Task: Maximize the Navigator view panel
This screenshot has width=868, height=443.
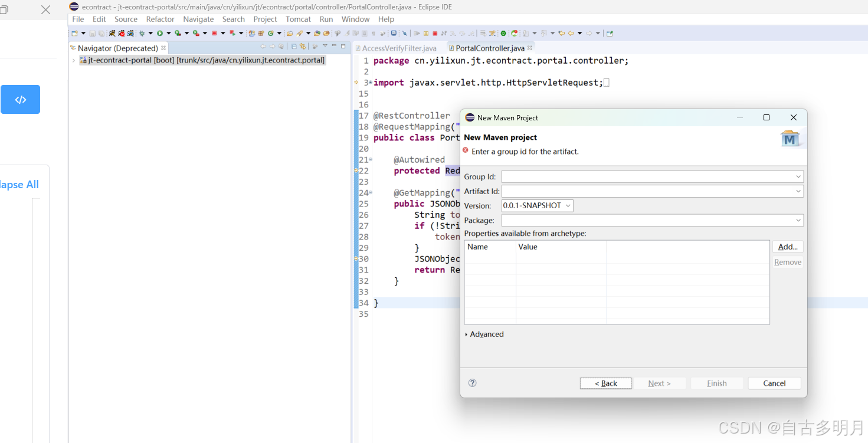Action: 343,46
